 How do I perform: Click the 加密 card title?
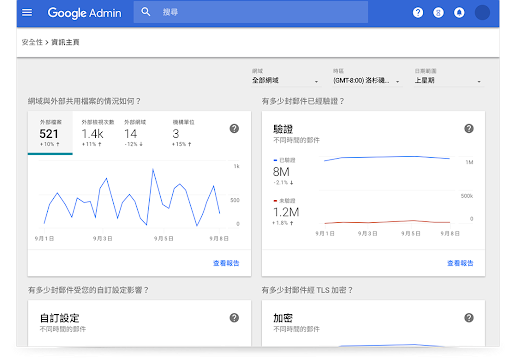tap(283, 318)
